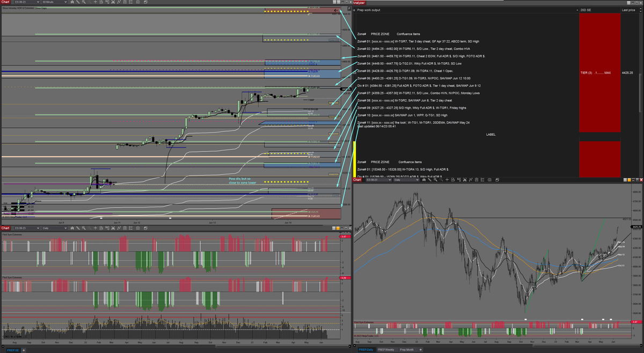Enable cross hair on lower-left Daily chart
Screen dimensions: 644x353
(96, 227)
